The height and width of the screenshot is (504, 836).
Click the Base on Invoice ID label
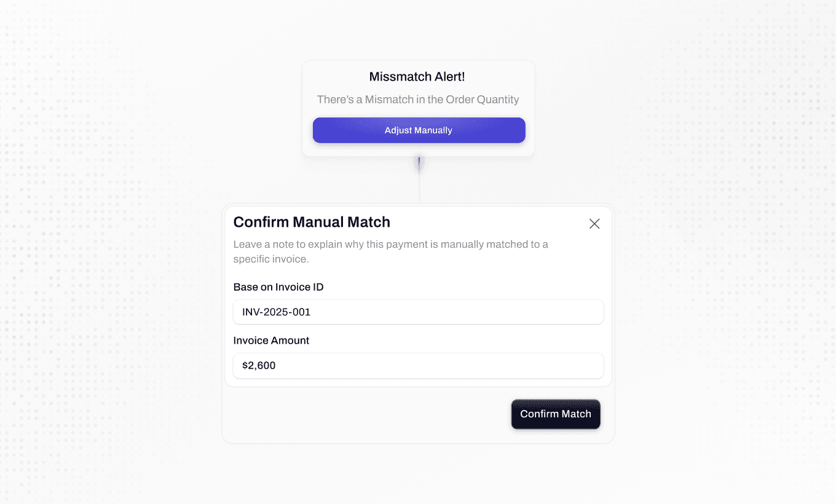click(278, 287)
